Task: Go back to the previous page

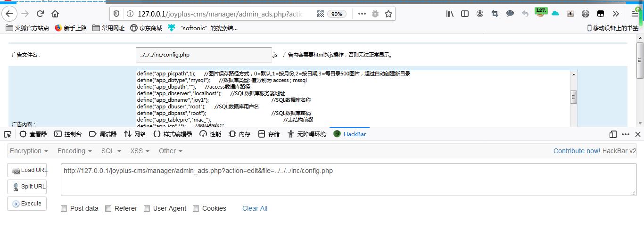Action: 10,14
